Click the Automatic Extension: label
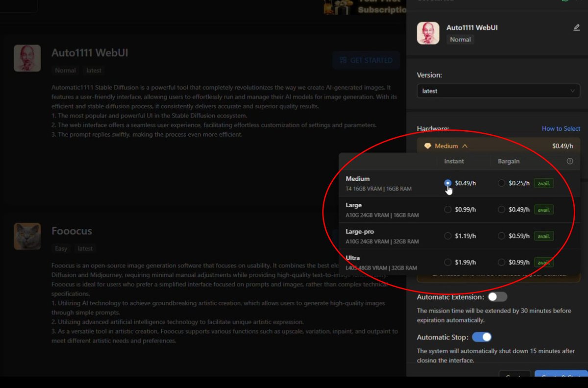 [x=450, y=297]
